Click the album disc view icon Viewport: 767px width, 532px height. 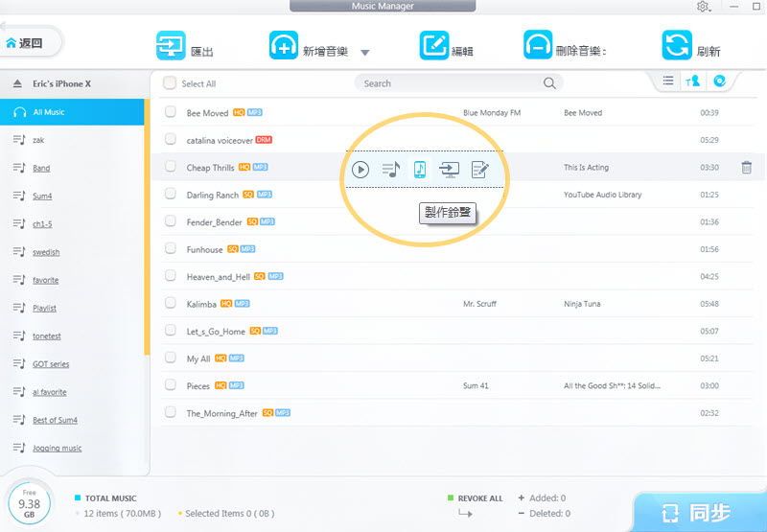[719, 82]
